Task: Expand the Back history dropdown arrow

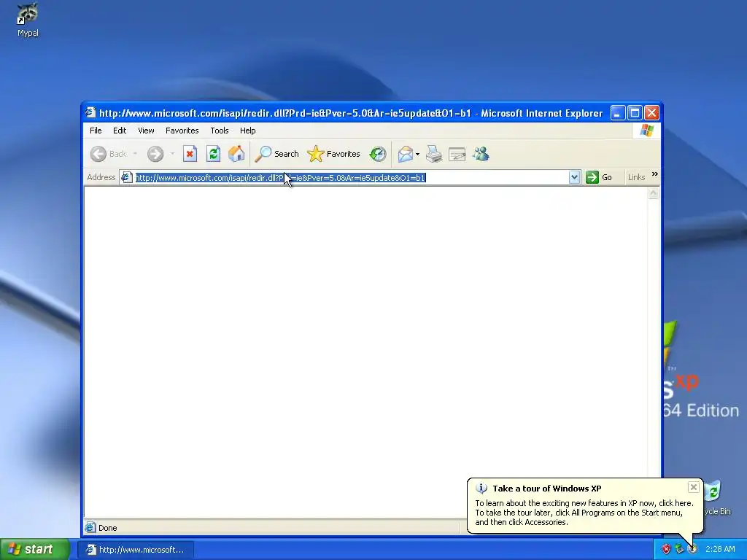Action: coord(135,153)
